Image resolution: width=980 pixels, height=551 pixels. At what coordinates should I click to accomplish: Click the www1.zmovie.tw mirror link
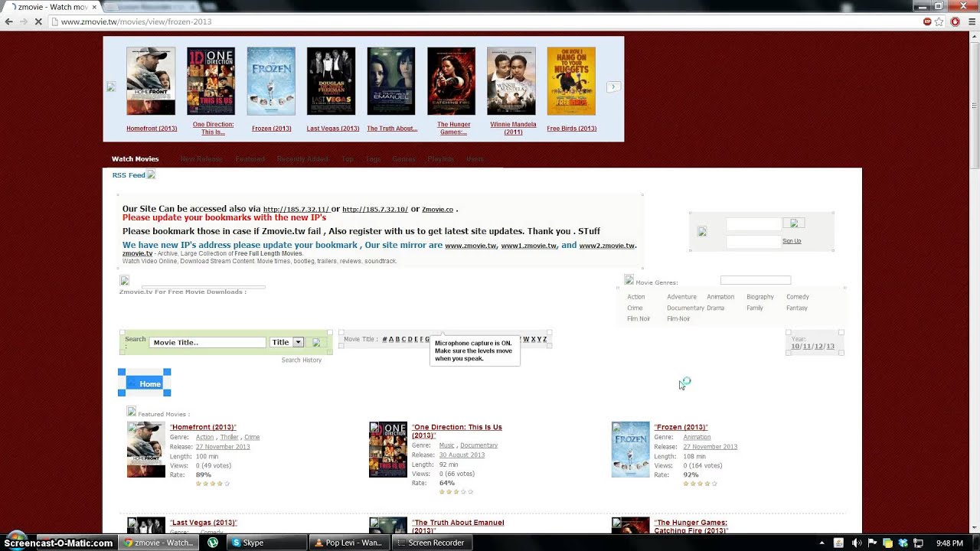coord(528,246)
